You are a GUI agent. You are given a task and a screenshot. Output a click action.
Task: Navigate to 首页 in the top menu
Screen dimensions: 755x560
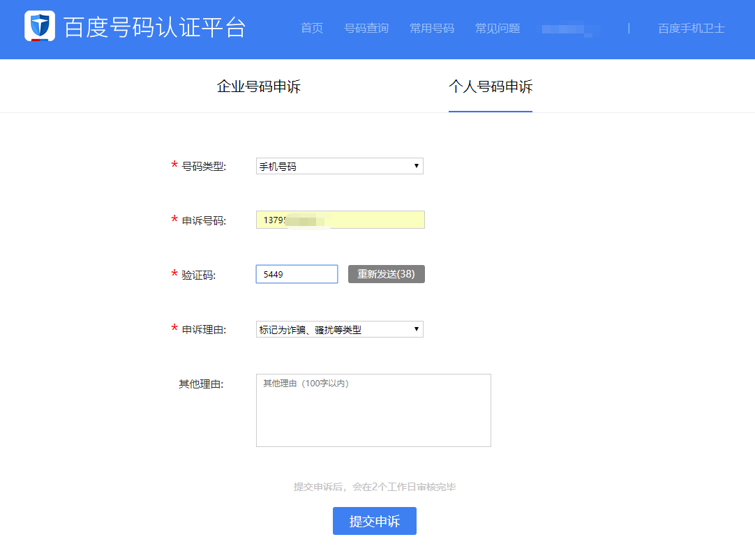[311, 29]
